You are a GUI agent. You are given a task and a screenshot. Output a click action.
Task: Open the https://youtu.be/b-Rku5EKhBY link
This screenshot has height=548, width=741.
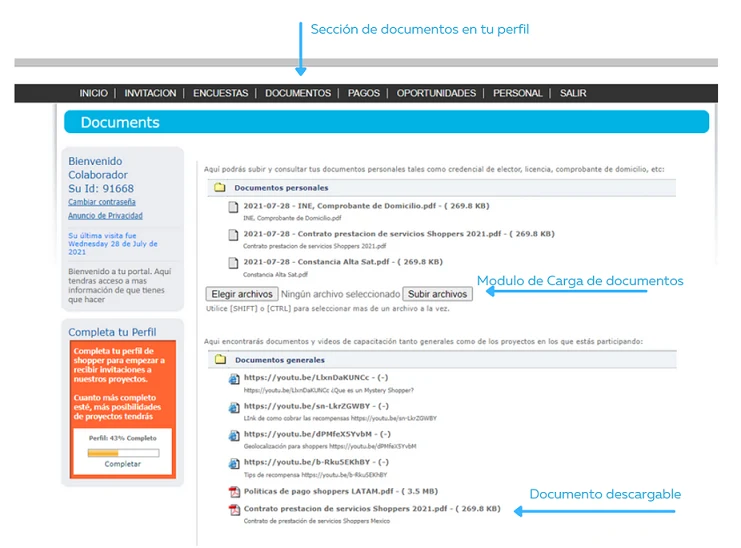pos(316,462)
